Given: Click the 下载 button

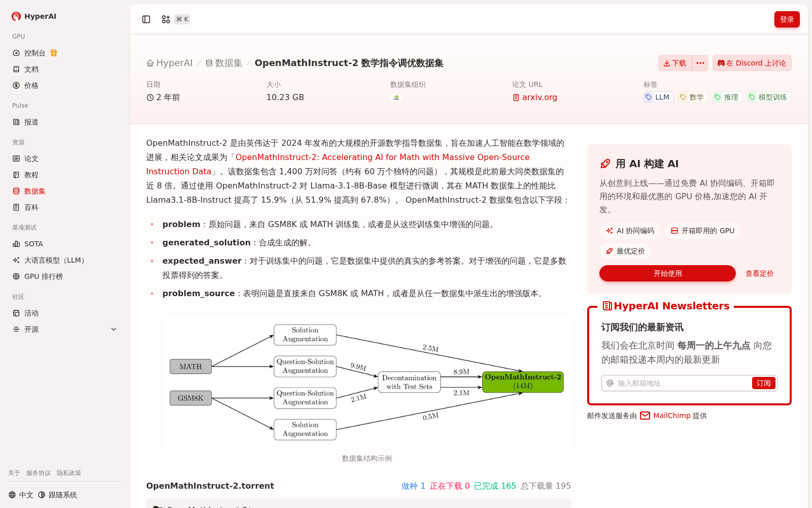Looking at the screenshot, I should point(675,63).
